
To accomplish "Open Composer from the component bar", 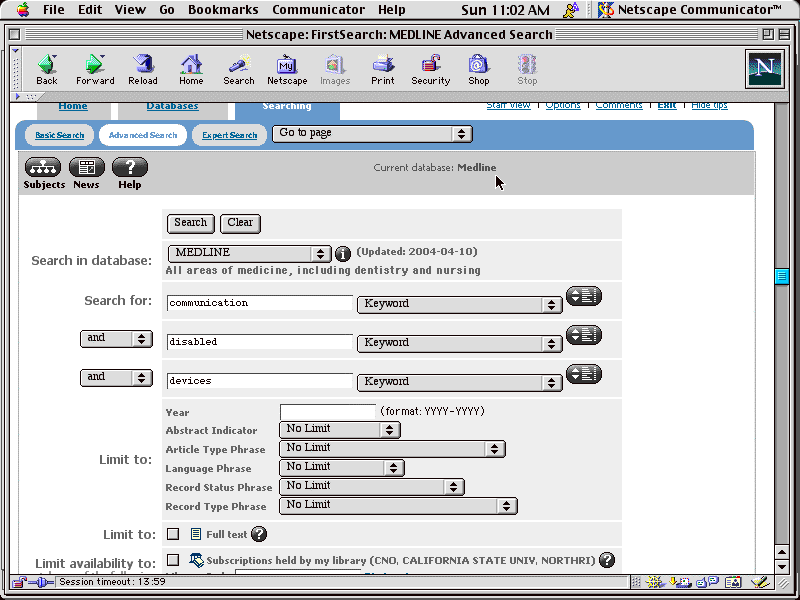I will (760, 582).
